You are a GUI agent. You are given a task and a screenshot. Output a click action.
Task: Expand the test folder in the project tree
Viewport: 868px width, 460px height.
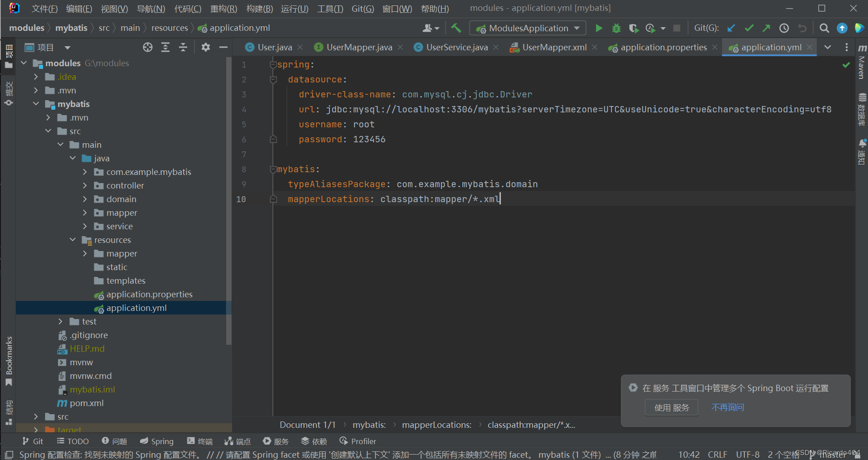click(60, 321)
